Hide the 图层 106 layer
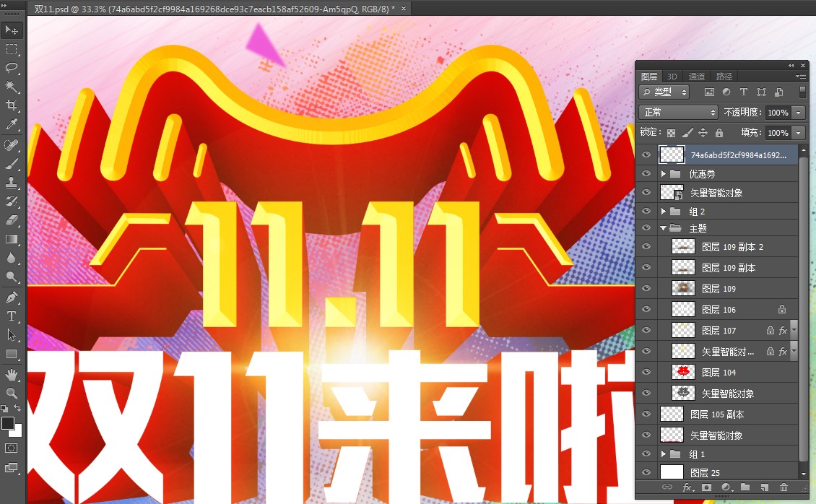The width and height of the screenshot is (816, 504). [x=646, y=309]
